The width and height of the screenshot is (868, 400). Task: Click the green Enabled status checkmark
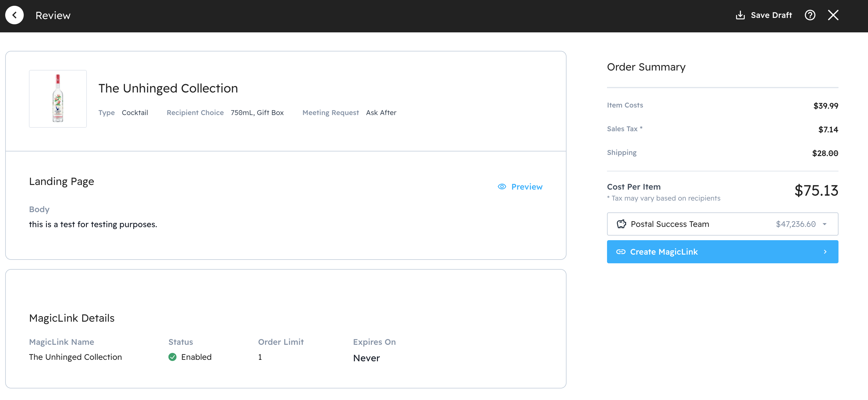tap(172, 357)
